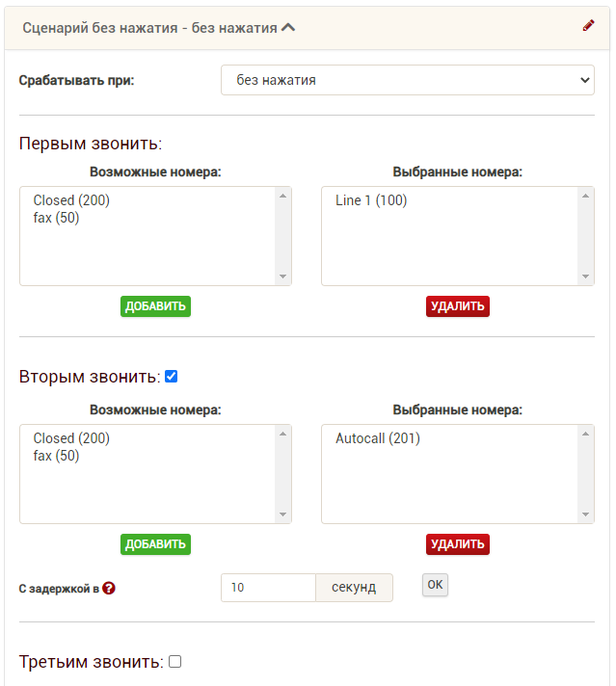Select 'Closed (200)' in first available list

pos(72,200)
